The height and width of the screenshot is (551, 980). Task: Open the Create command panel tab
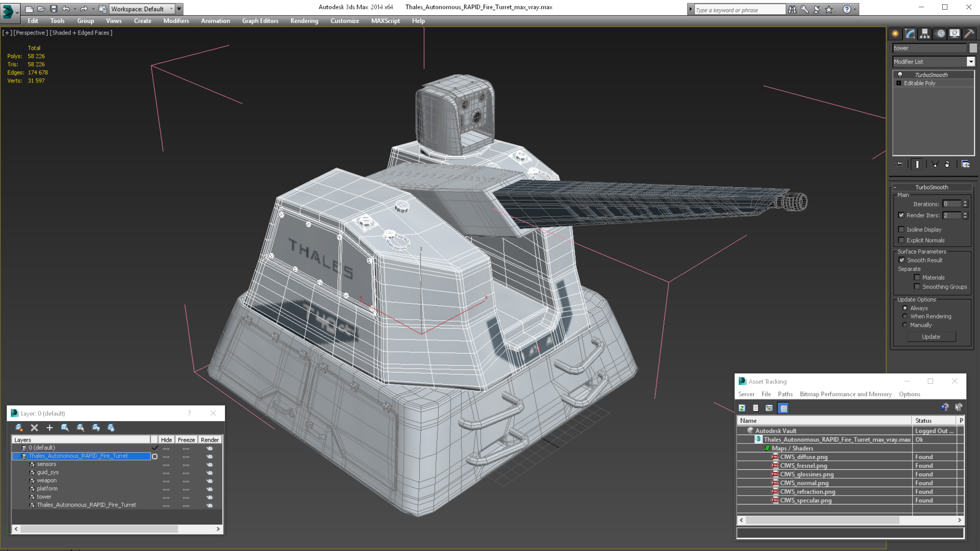click(895, 33)
